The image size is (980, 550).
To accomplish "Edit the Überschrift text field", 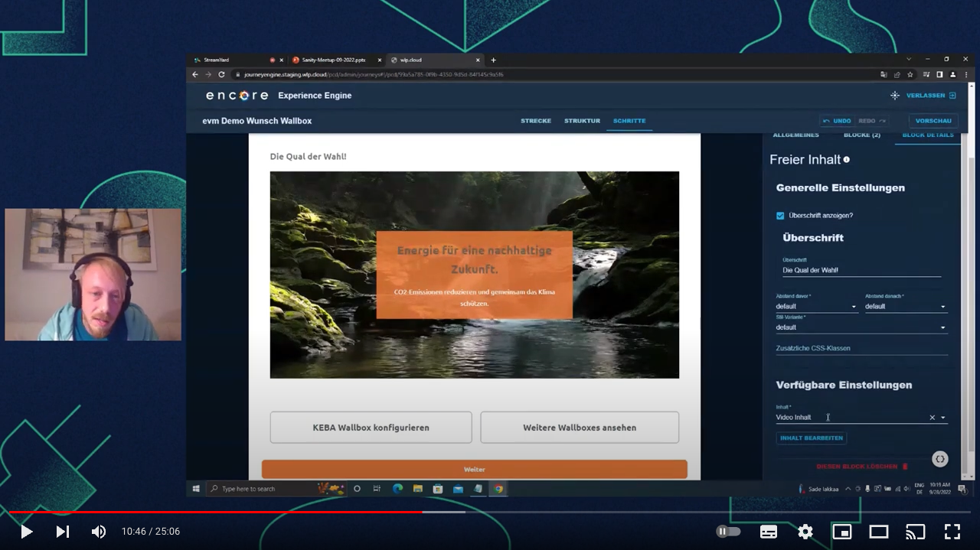I will pyautogui.click(x=861, y=270).
